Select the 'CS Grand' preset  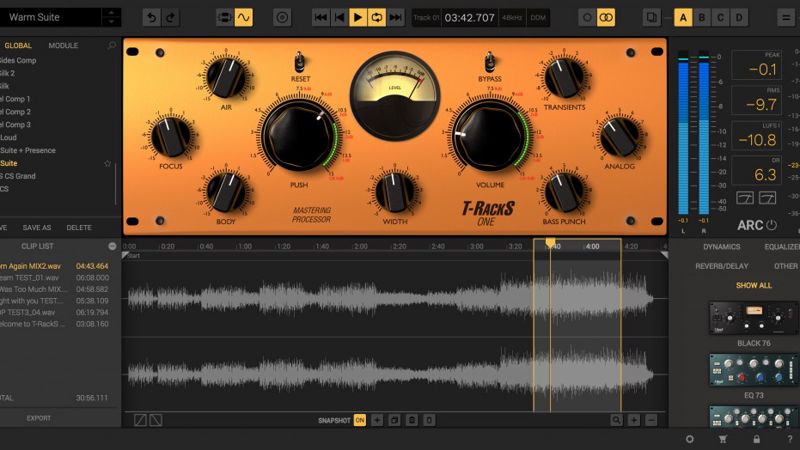pos(18,176)
